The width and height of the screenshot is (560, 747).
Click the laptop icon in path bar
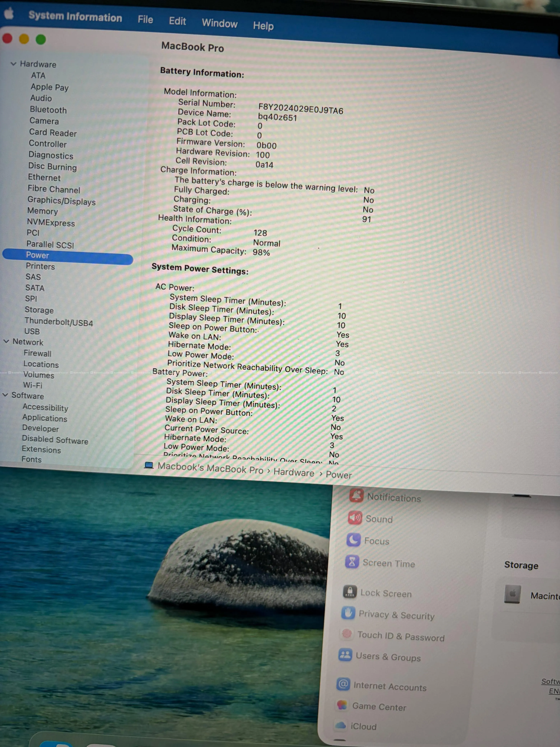tap(149, 465)
